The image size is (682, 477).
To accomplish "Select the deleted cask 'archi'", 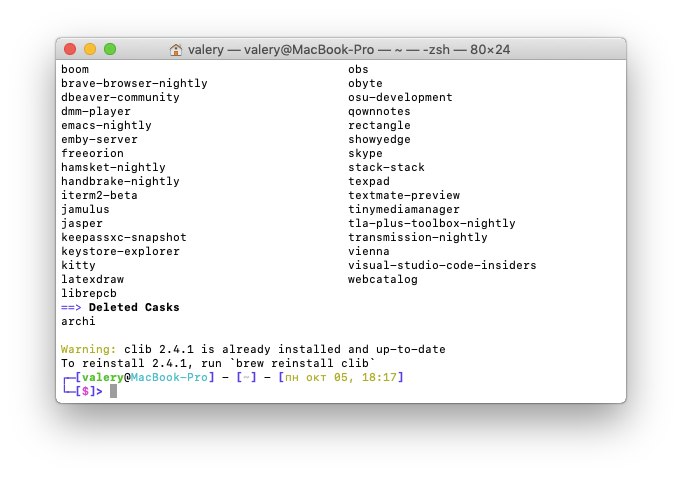I will (78, 321).
